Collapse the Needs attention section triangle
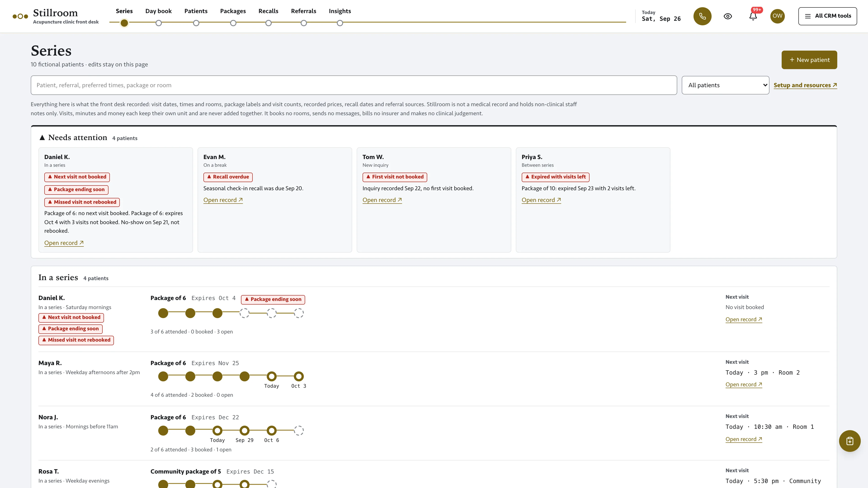Image resolution: width=868 pixels, height=488 pixels. click(42, 138)
